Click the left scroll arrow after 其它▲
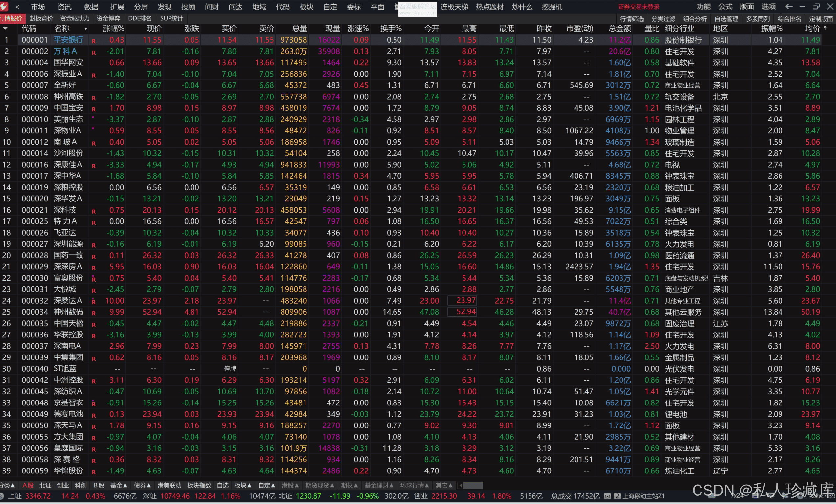The width and height of the screenshot is (836, 504). 460,485
